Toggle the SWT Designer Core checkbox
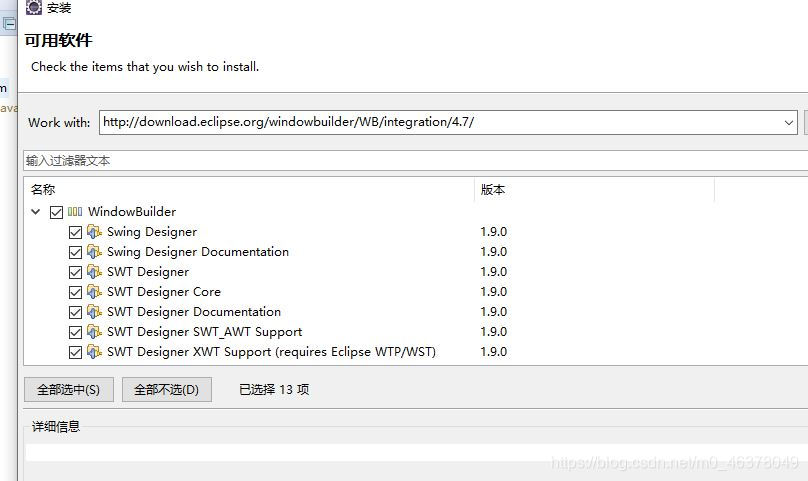Image resolution: width=808 pixels, height=481 pixels. click(x=75, y=292)
